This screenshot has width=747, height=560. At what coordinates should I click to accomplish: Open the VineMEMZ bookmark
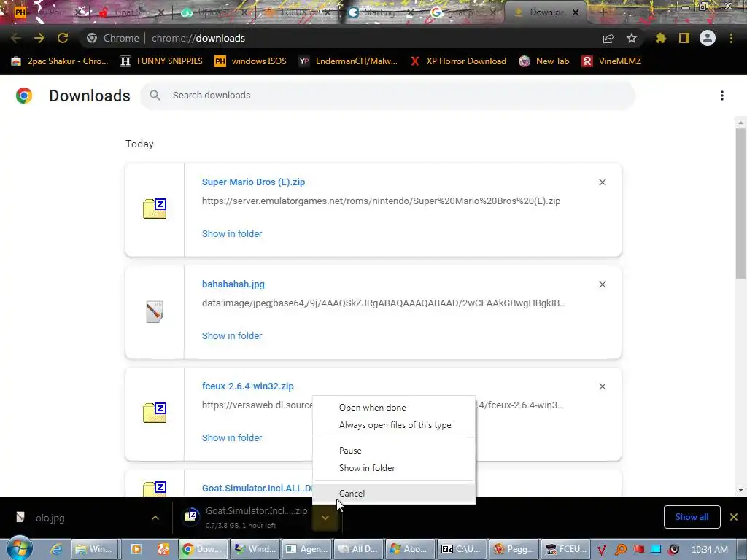tap(611, 61)
